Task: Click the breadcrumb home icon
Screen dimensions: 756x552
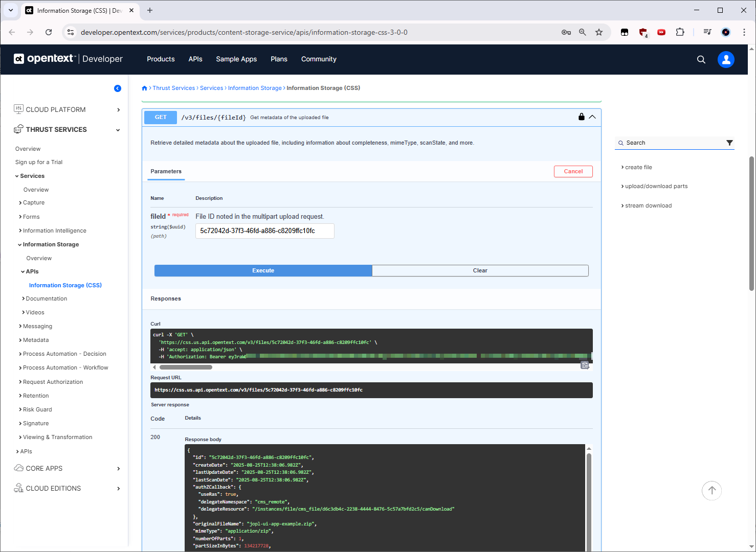Action: coord(145,88)
